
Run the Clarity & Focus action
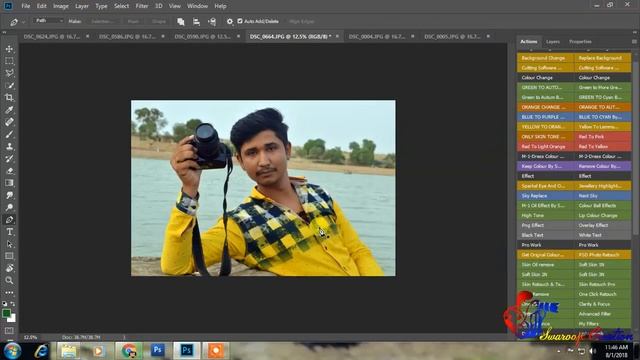click(x=602, y=304)
